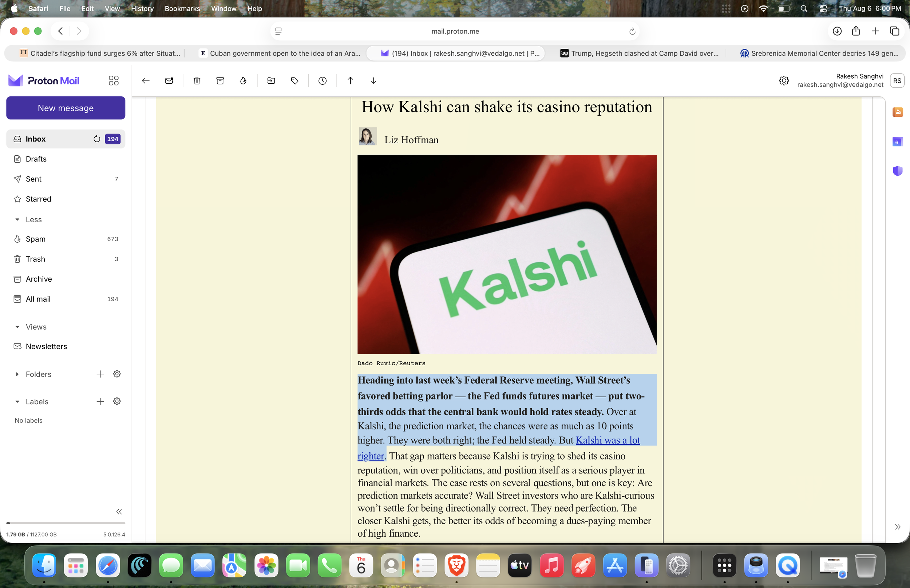Add a new folder plus icon
This screenshot has width=910, height=588.
coord(100,374)
